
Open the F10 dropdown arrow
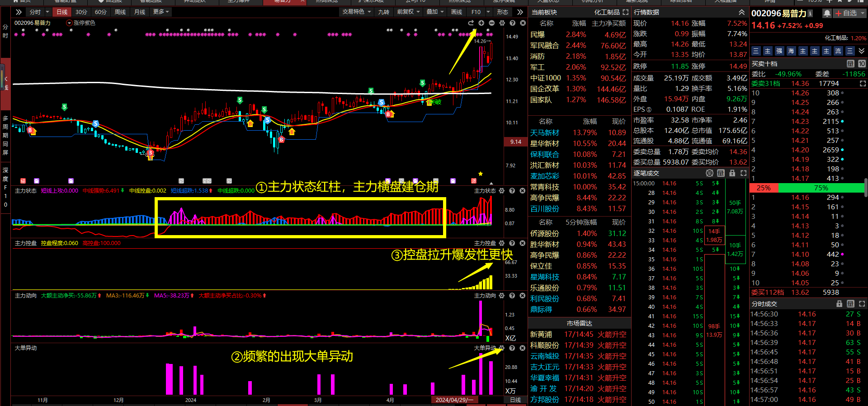point(488,12)
